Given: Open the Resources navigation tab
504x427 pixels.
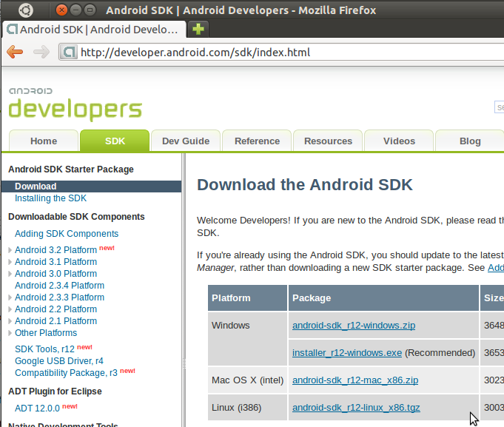Looking at the screenshot, I should pyautogui.click(x=328, y=141).
